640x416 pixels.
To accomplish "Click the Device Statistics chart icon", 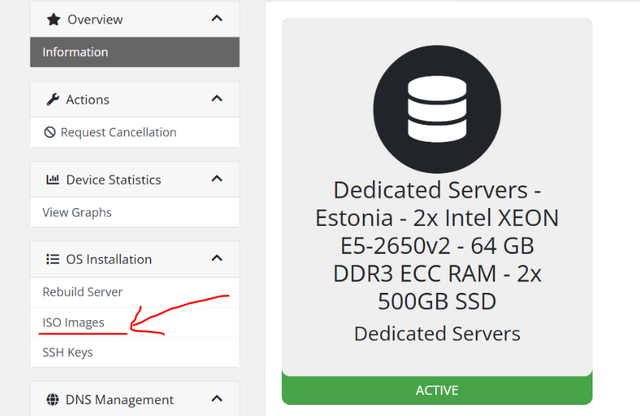I will pyautogui.click(x=53, y=179).
